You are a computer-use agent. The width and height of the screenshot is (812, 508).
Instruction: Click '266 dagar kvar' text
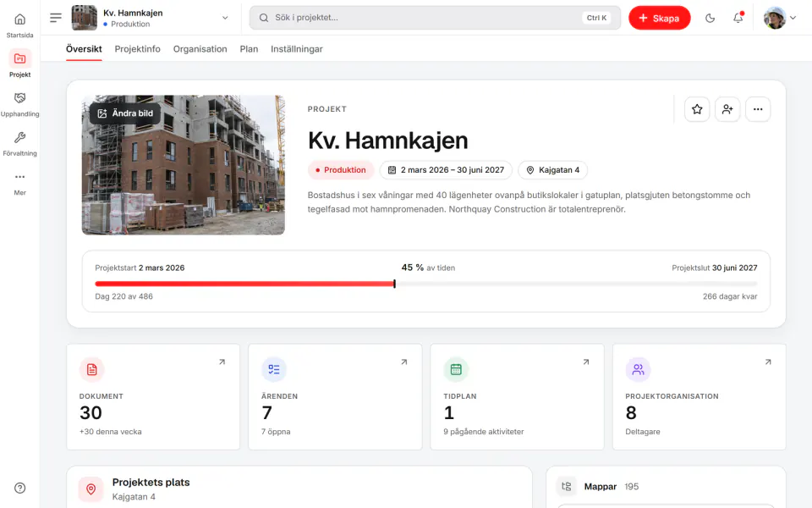click(730, 296)
